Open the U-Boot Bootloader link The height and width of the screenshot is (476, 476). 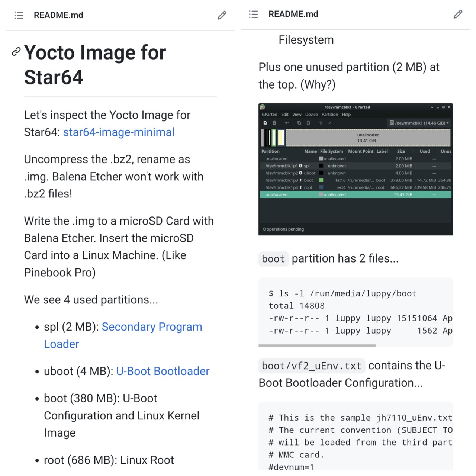(163, 371)
